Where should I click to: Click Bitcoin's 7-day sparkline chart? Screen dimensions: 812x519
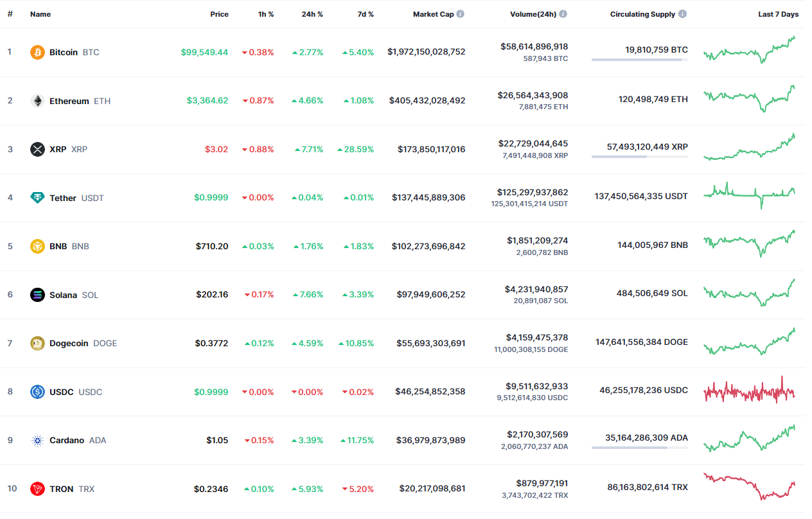click(x=749, y=49)
